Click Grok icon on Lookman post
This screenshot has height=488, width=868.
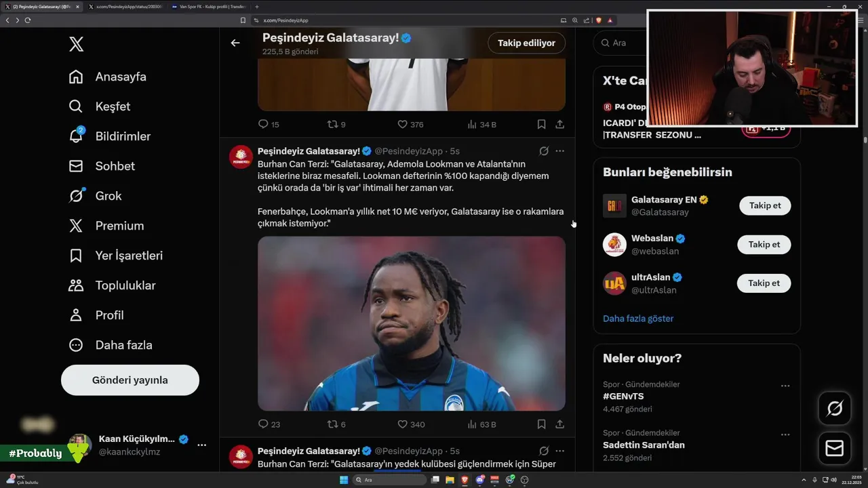544,151
